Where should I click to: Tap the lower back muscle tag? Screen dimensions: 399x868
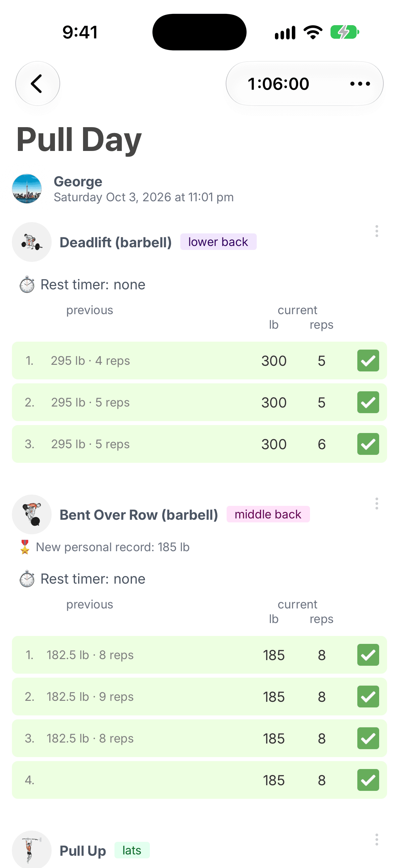click(218, 242)
